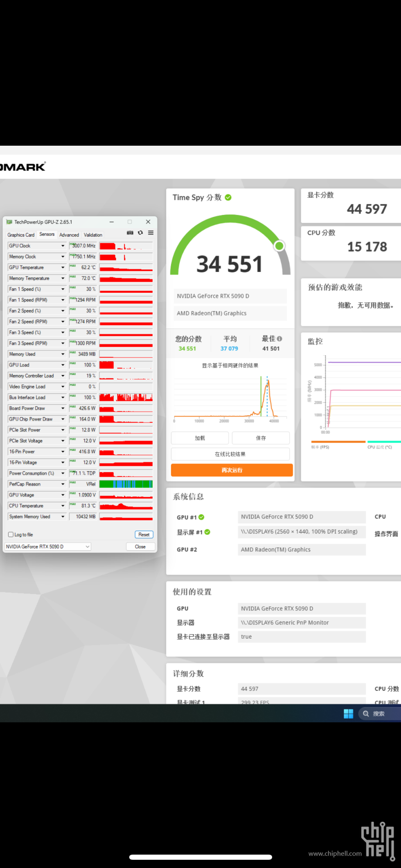This screenshot has width=401, height=868.
Task: Click the GPU-Z refresh icon
Action: click(x=140, y=233)
